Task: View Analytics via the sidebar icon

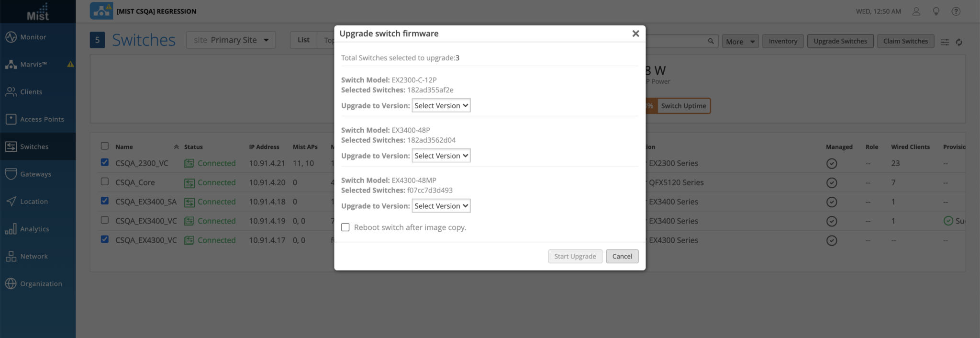Action: [x=35, y=228]
